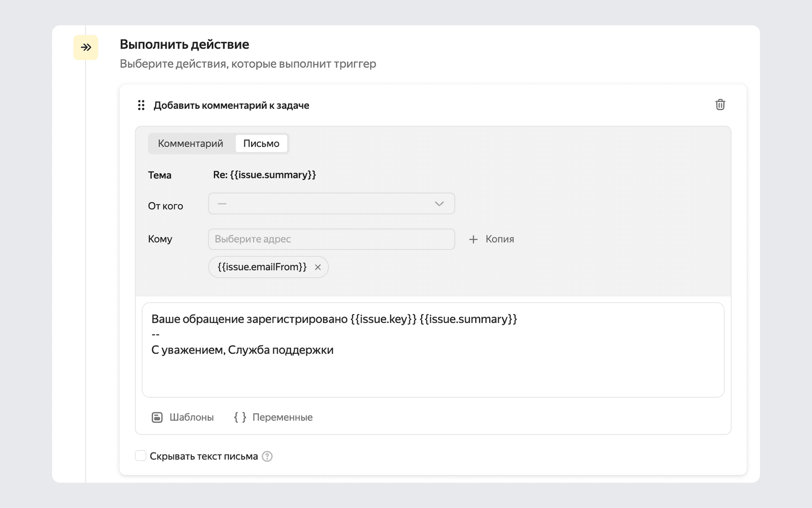The height and width of the screenshot is (508, 812).
Task: Open Переменные variables menu
Action: point(282,417)
